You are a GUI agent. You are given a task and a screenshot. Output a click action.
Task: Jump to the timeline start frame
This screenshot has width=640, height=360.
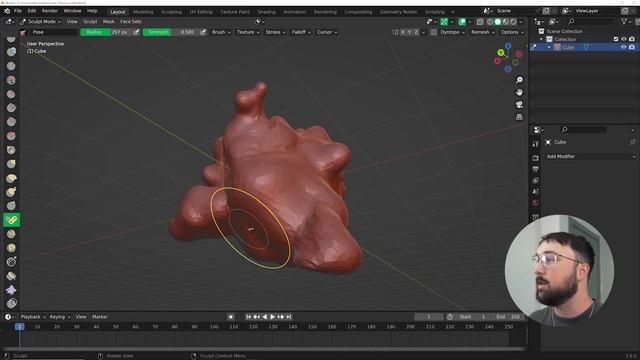(x=248, y=317)
